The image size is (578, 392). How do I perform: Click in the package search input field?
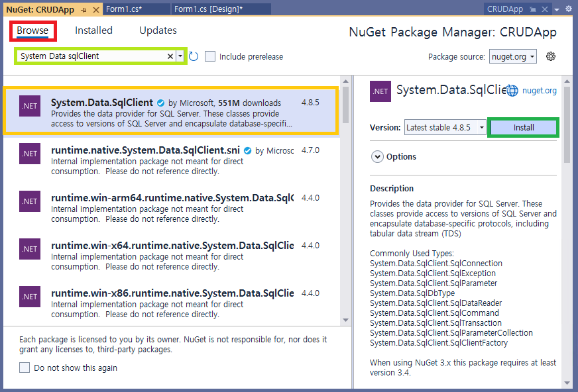pos(92,56)
